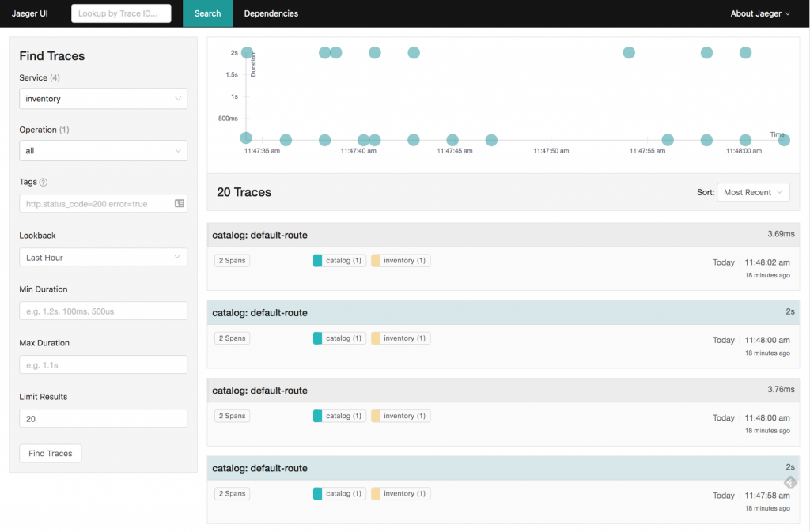The width and height of the screenshot is (810, 532).
Task: Click the tan inventory color swatch in first trace
Action: tap(375, 261)
